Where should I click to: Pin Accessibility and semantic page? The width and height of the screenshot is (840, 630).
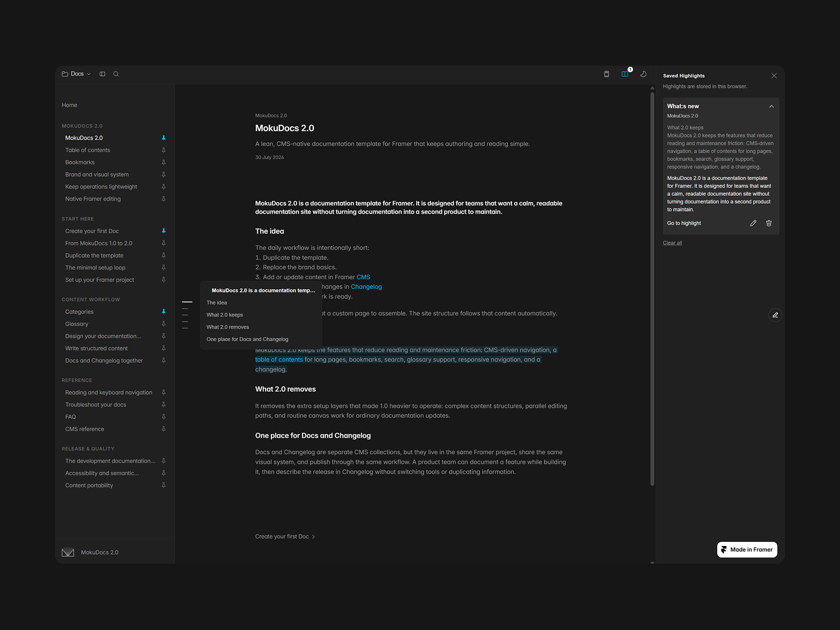[163, 473]
